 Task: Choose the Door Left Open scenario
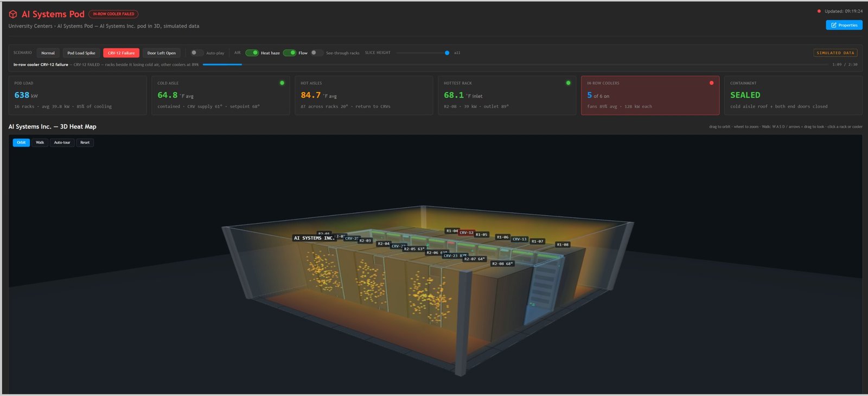[161, 53]
